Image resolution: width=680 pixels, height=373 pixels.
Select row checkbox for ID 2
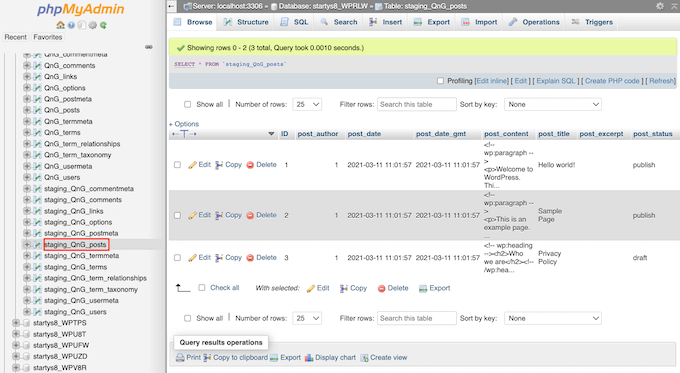tap(177, 215)
